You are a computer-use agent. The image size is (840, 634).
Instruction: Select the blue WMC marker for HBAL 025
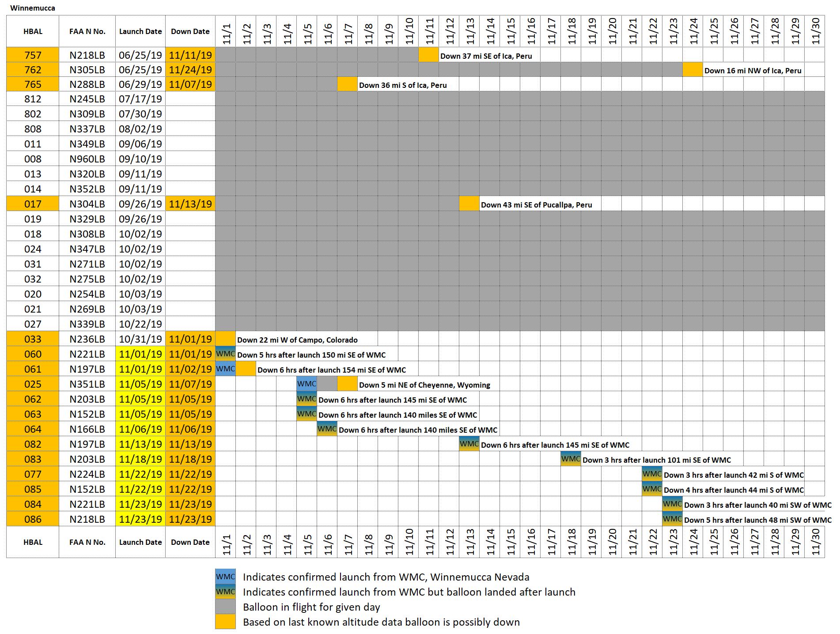(306, 384)
